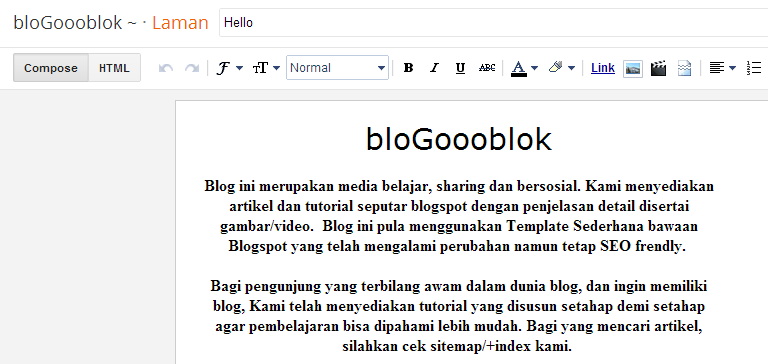Toggle bold formatting
The image size is (768, 364).
[408, 68]
